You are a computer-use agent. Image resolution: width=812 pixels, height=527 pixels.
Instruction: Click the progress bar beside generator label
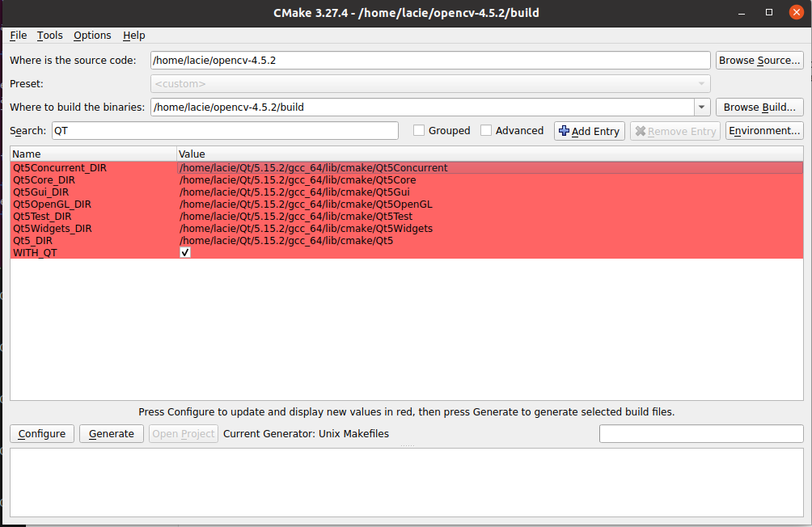click(x=701, y=434)
